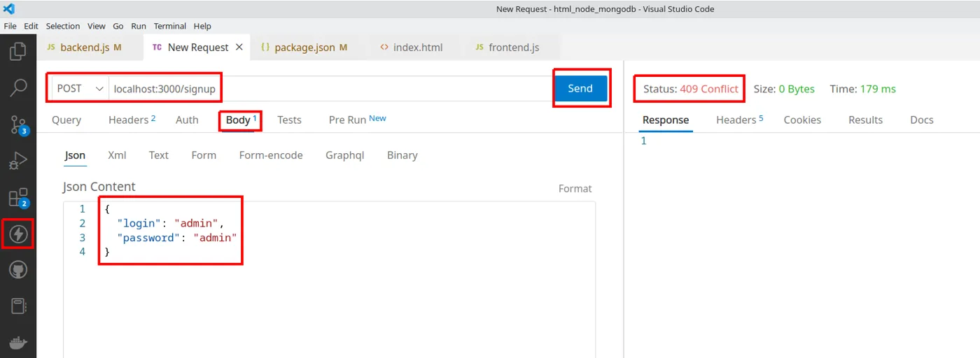Open the Pre Run tab marked New

tap(357, 120)
